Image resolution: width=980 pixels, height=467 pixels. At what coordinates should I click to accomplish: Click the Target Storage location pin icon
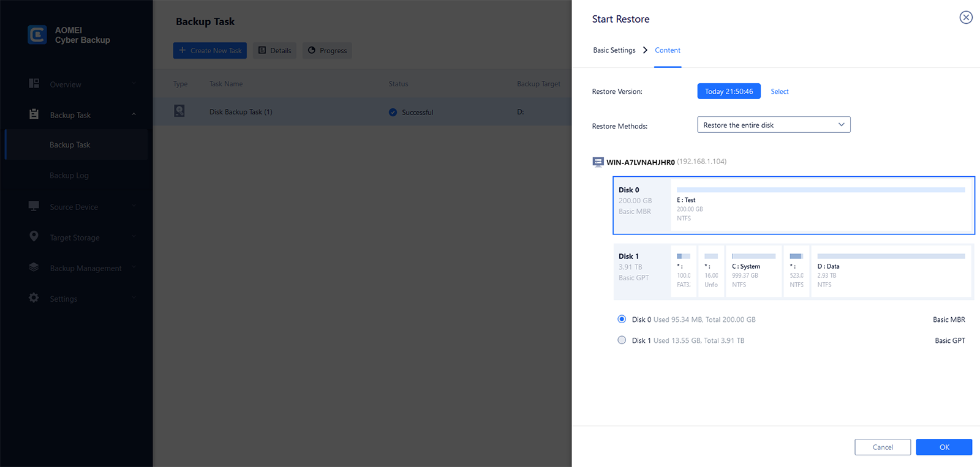click(34, 236)
